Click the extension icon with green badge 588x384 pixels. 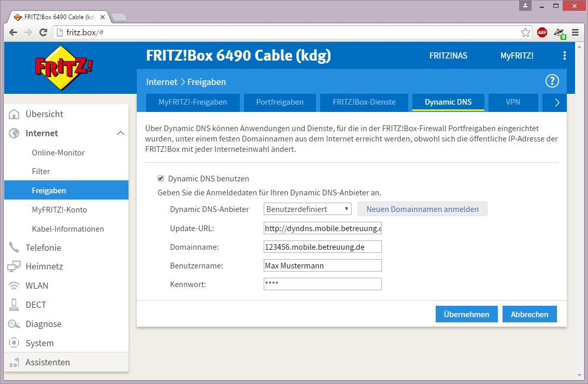pyautogui.click(x=560, y=33)
